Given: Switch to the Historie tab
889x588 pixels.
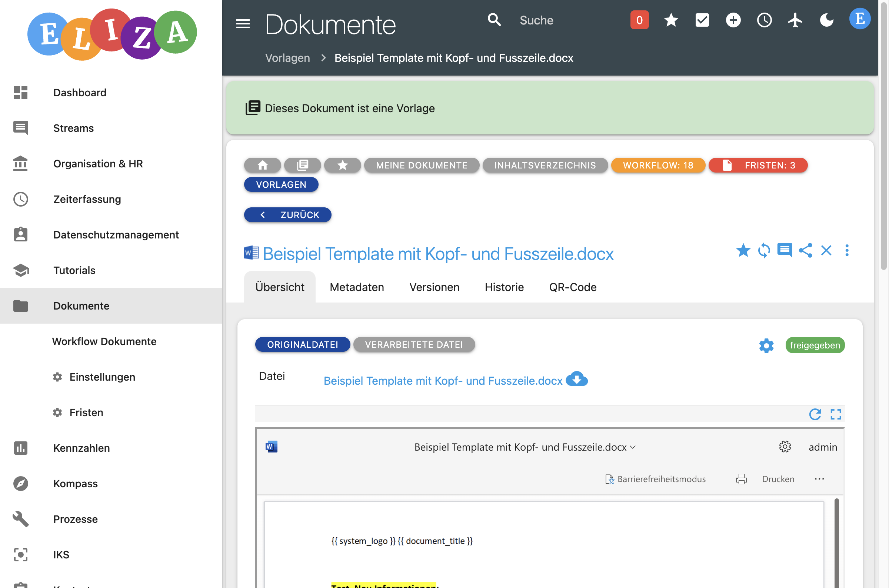Looking at the screenshot, I should pyautogui.click(x=504, y=287).
